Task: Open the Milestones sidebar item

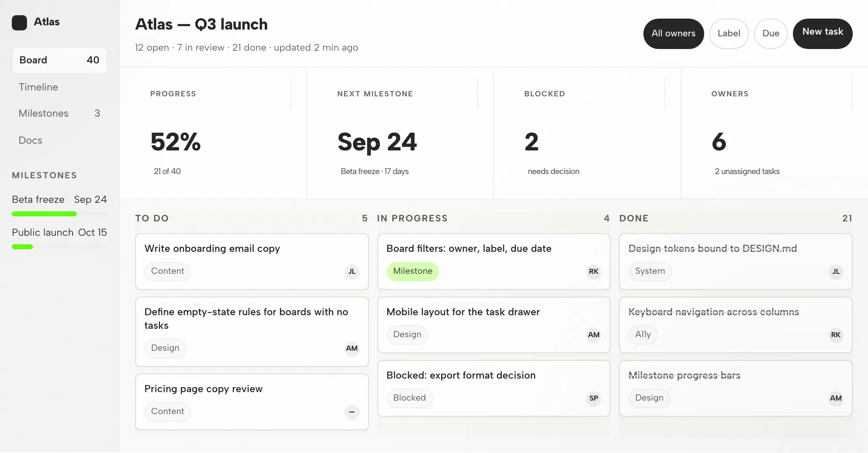Action: 59,114
